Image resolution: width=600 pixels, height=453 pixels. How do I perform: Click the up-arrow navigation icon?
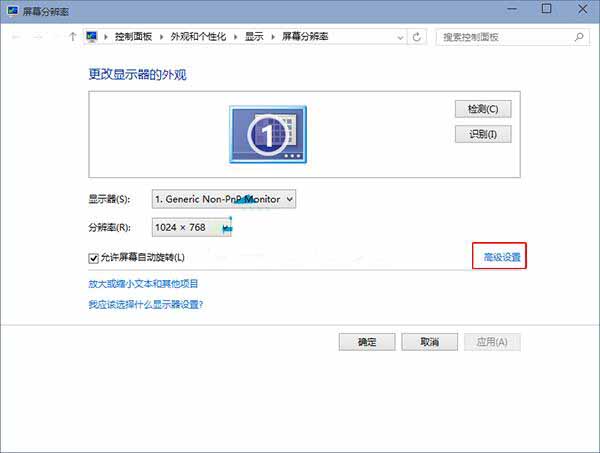click(72, 37)
